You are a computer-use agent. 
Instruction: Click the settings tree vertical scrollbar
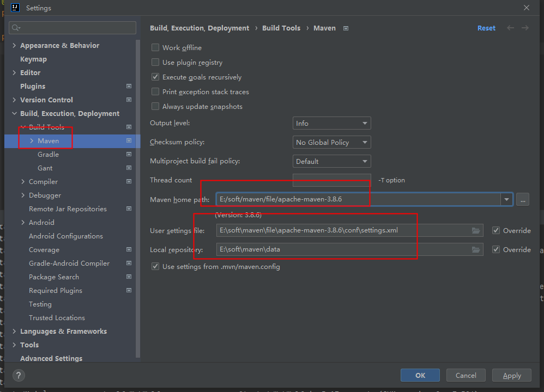click(x=138, y=199)
